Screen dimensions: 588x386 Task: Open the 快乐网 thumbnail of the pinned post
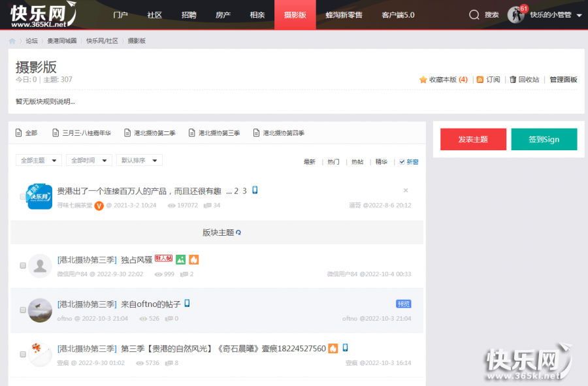coord(39,197)
